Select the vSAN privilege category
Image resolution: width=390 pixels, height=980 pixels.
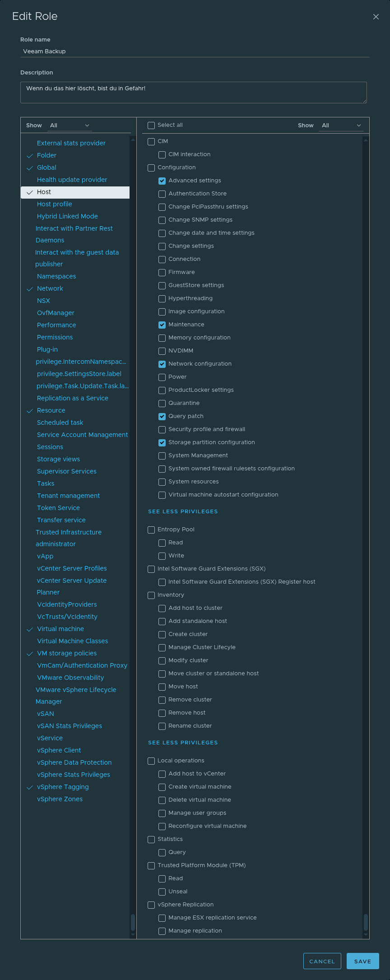(x=46, y=714)
